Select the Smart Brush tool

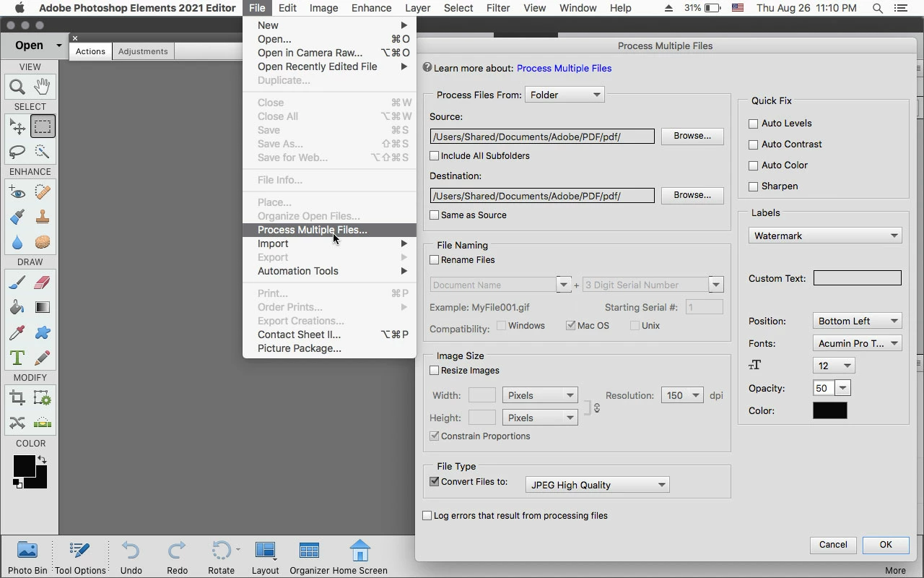coord(17,217)
